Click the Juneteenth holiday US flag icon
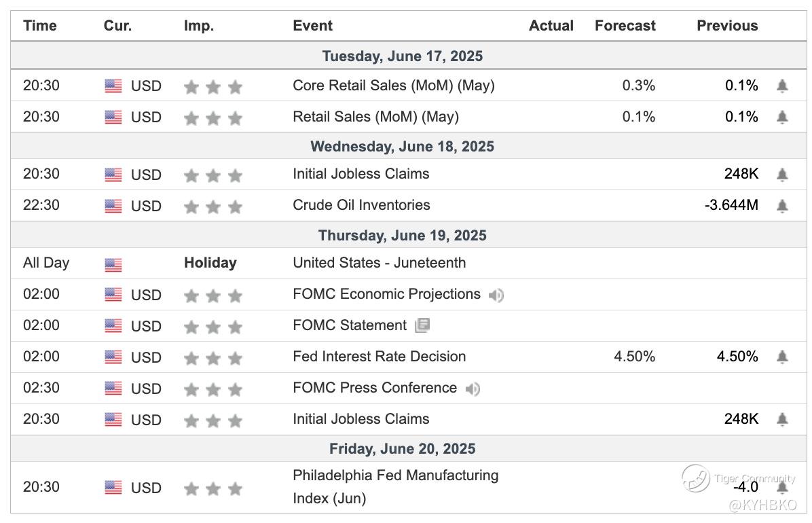The image size is (812, 523). point(113,264)
